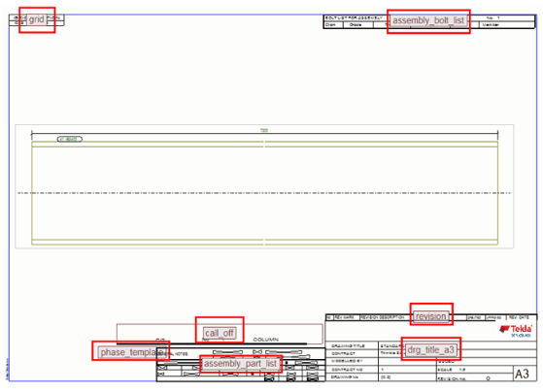This screenshot has width=543, height=392.
Task: Select the CONTRACT NO field label
Action: [348, 370]
